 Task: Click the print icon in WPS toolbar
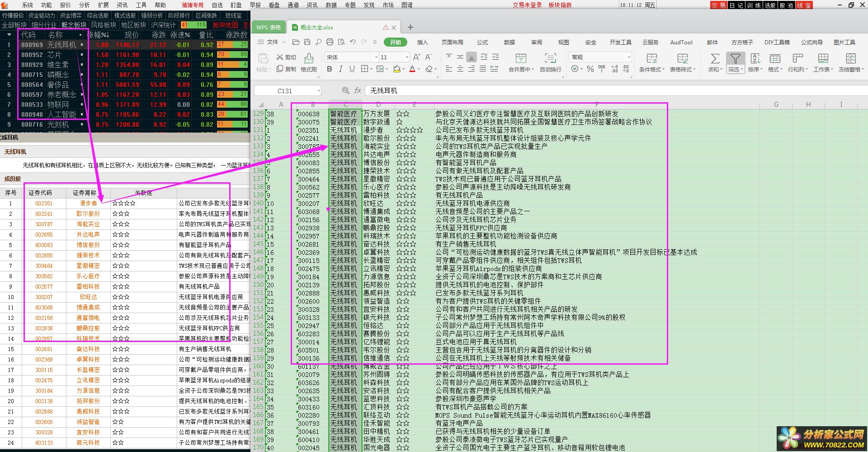click(330, 42)
